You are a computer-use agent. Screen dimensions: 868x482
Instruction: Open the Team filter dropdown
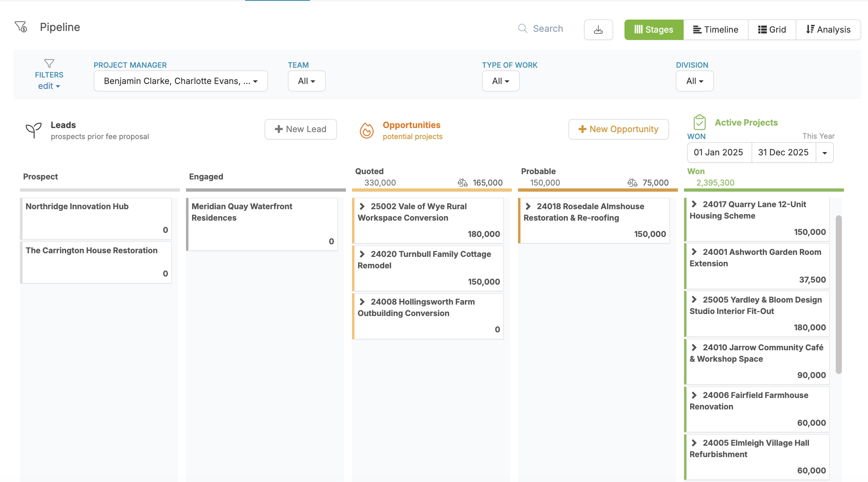pyautogui.click(x=306, y=81)
